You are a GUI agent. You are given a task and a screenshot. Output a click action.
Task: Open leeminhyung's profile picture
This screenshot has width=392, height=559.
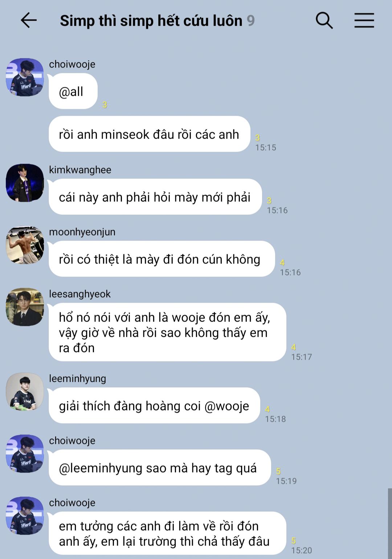click(25, 391)
